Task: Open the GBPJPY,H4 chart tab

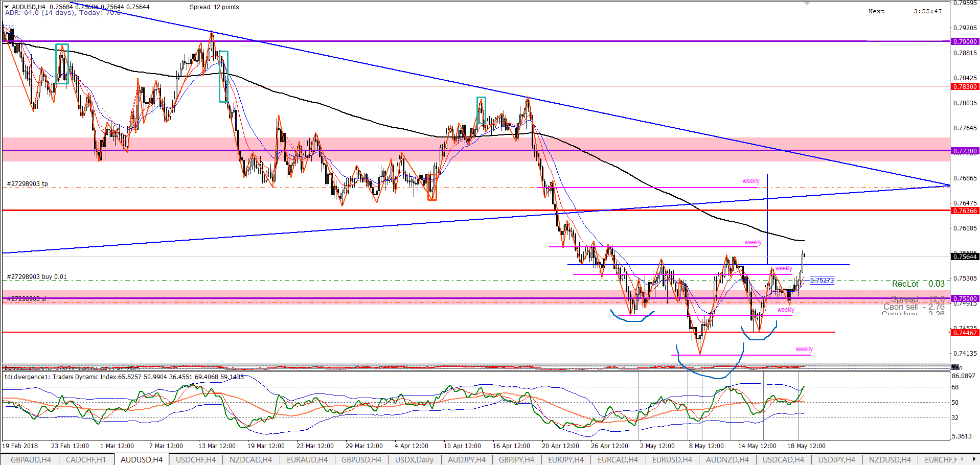Action: pos(516,460)
